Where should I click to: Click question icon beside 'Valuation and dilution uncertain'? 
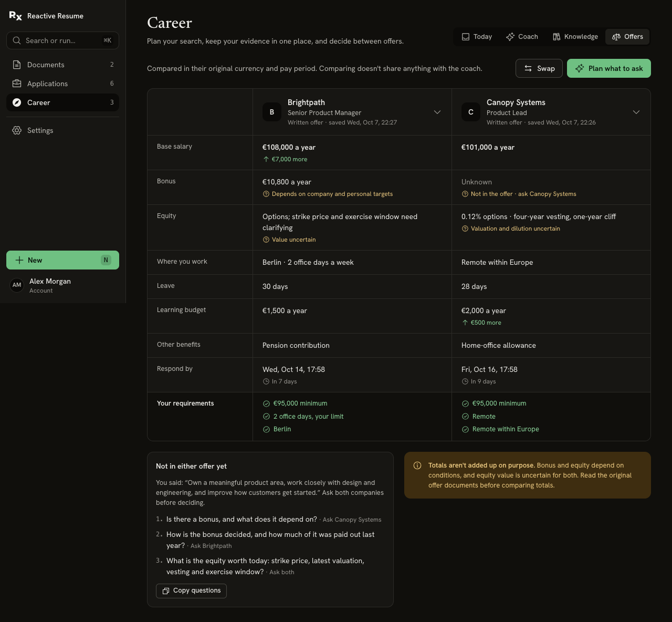coord(465,229)
